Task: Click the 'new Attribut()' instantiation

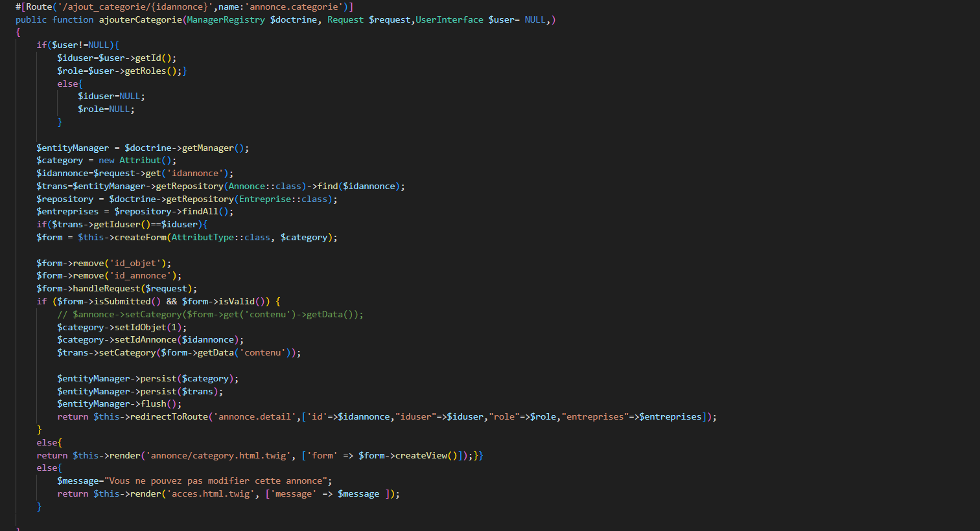Action: point(137,160)
